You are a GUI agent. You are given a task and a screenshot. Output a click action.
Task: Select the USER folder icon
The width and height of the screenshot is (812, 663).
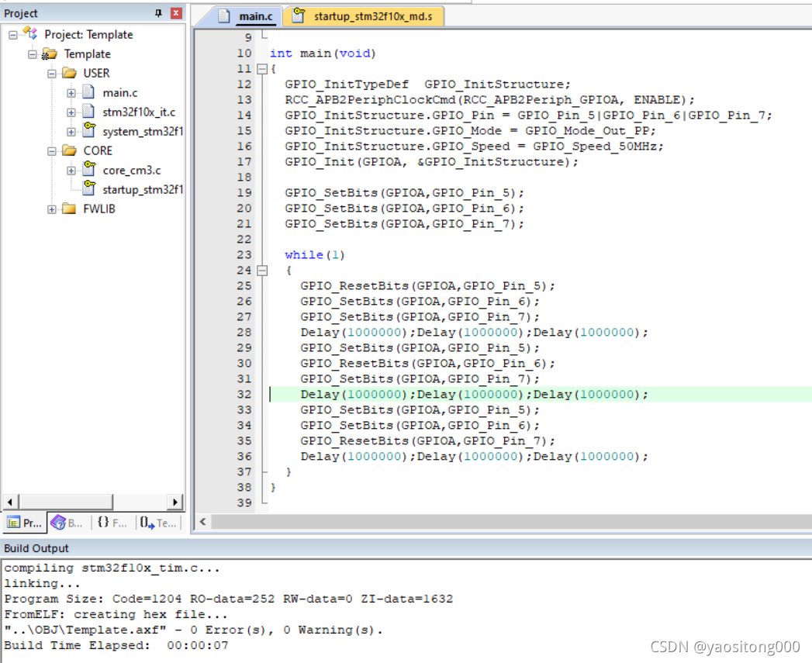tap(69, 73)
